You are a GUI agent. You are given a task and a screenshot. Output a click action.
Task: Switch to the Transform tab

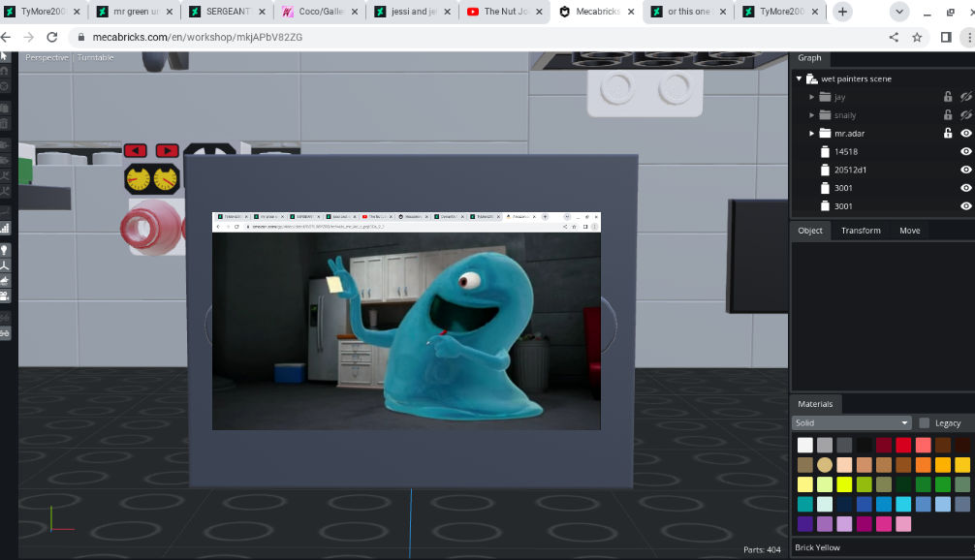pos(861,231)
